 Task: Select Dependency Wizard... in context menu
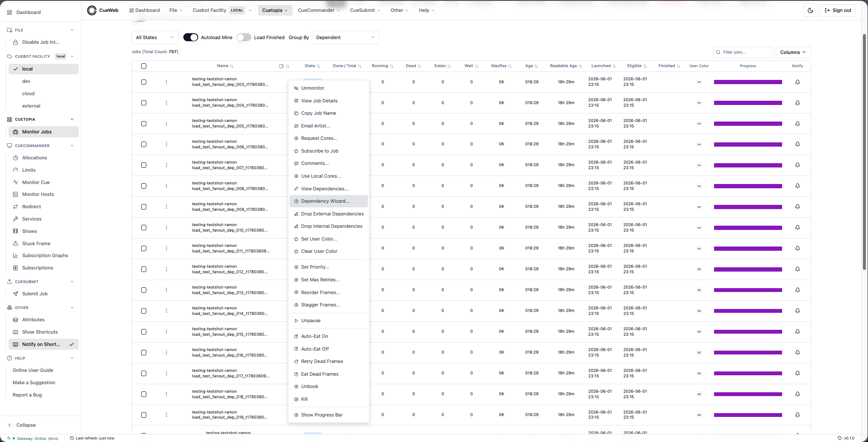coord(328,201)
